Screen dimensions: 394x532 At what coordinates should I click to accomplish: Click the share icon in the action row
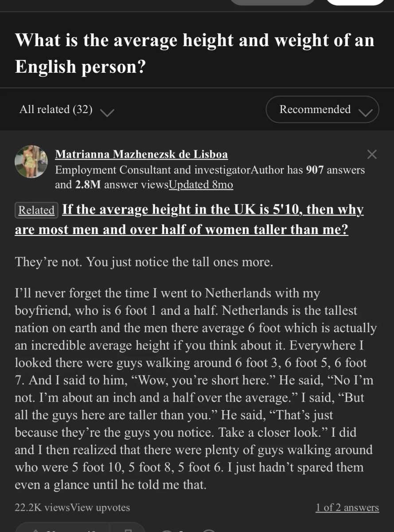(x=209, y=530)
